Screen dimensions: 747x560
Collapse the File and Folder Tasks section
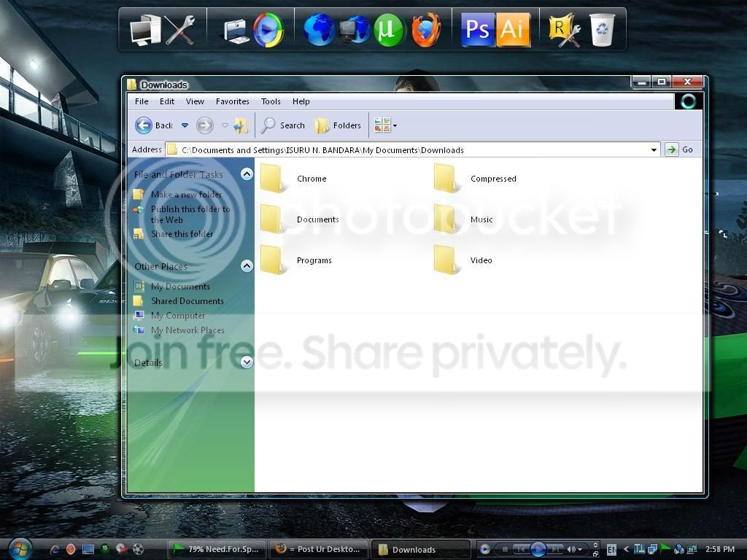point(247,174)
